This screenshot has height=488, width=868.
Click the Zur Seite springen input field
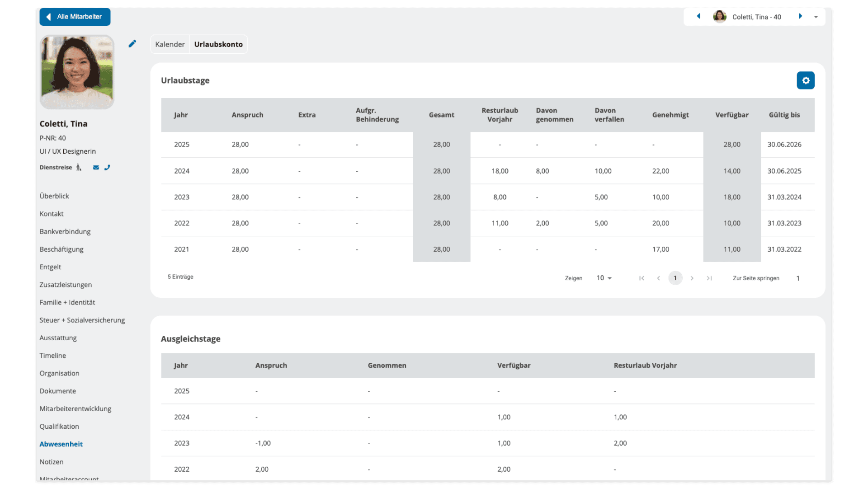(x=798, y=278)
